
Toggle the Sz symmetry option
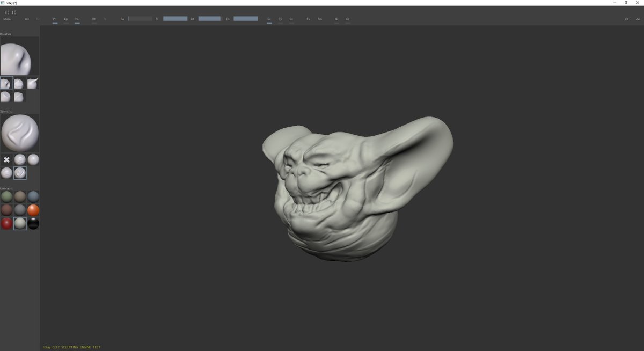coord(290,18)
